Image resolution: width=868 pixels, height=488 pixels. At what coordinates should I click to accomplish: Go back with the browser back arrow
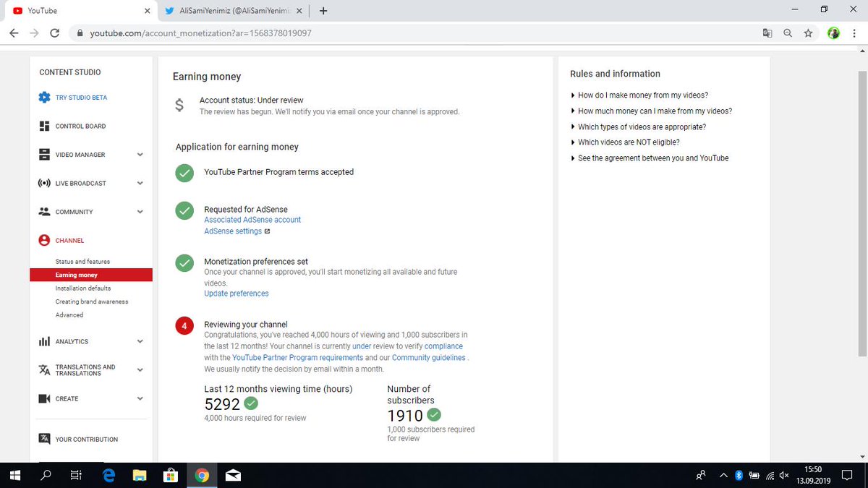pos(14,33)
